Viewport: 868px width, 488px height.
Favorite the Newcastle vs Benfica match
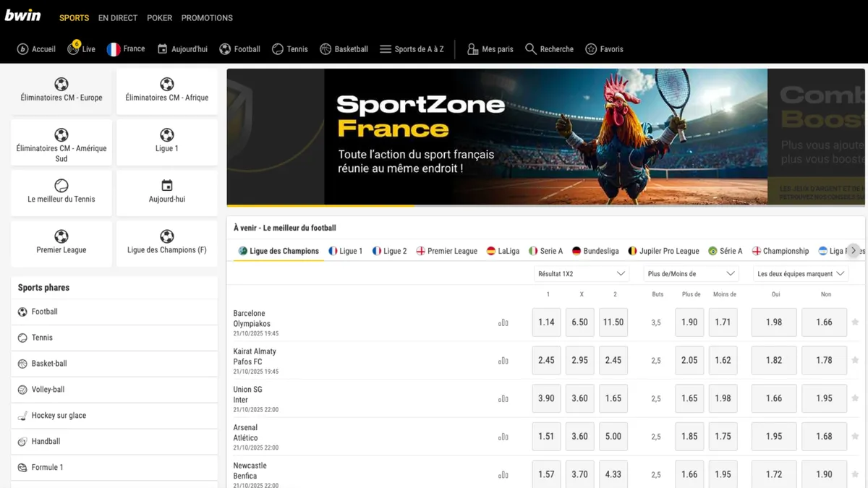(854, 474)
